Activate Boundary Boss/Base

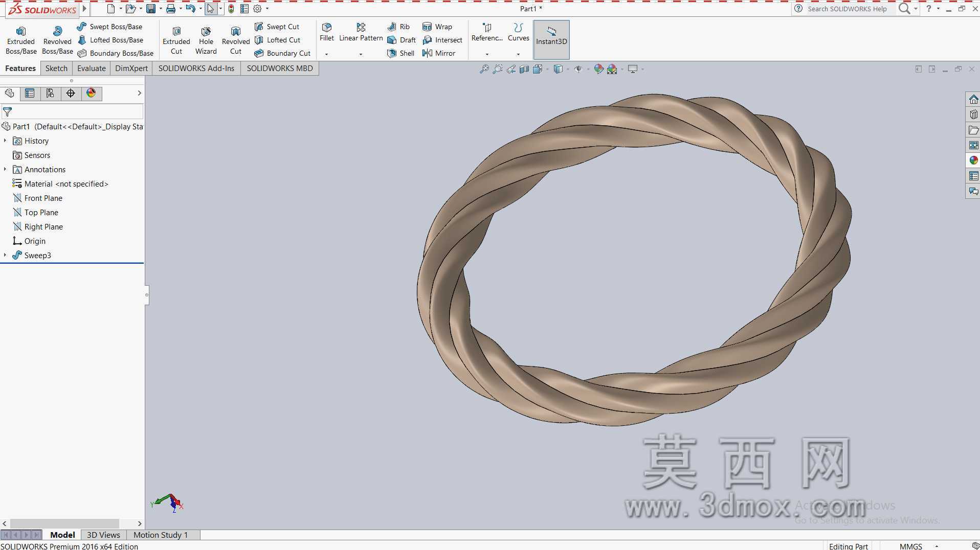point(115,53)
